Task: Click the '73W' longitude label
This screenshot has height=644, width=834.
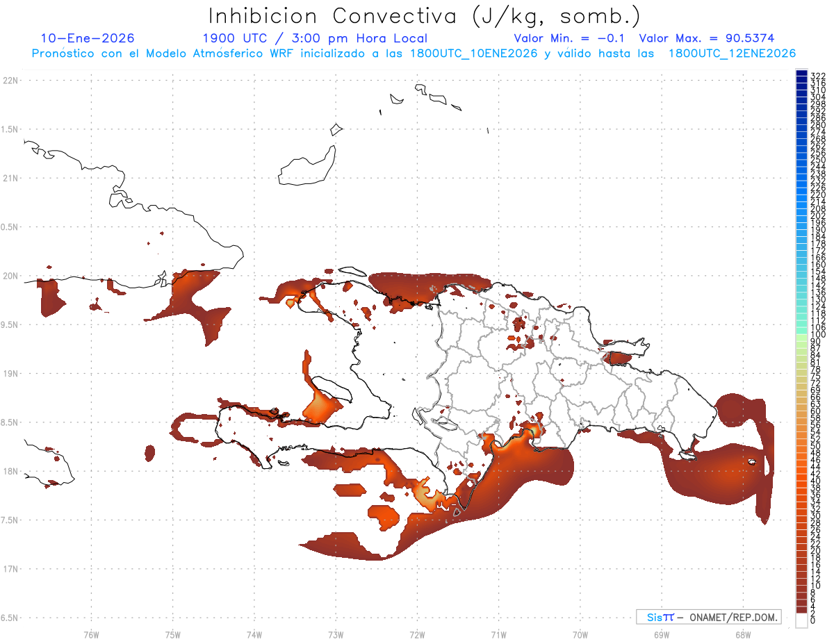Action: pyautogui.click(x=336, y=634)
